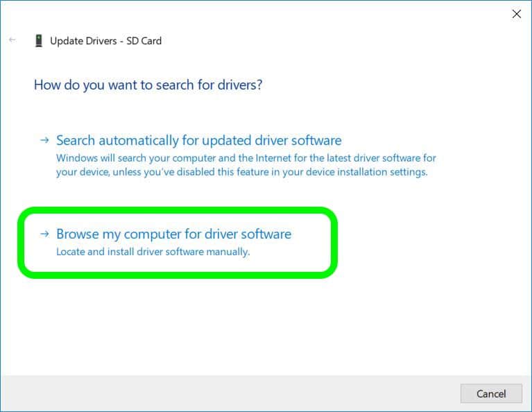Click 'Locate and install driver software manually' text
The height and width of the screenshot is (412, 532).
[x=153, y=252]
